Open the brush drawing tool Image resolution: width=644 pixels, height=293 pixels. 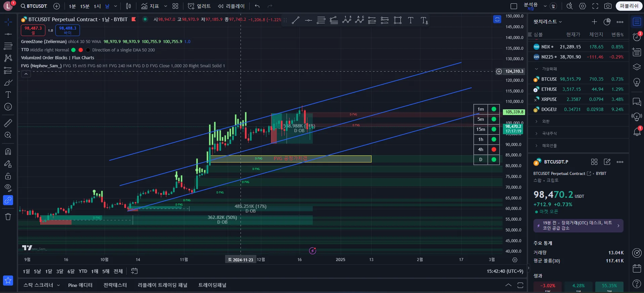(8, 83)
